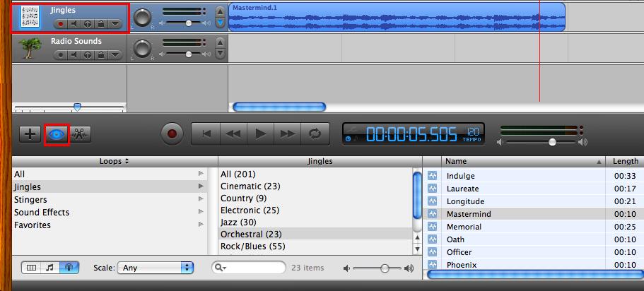Click the horizontal timeline scrollbar

point(279,107)
